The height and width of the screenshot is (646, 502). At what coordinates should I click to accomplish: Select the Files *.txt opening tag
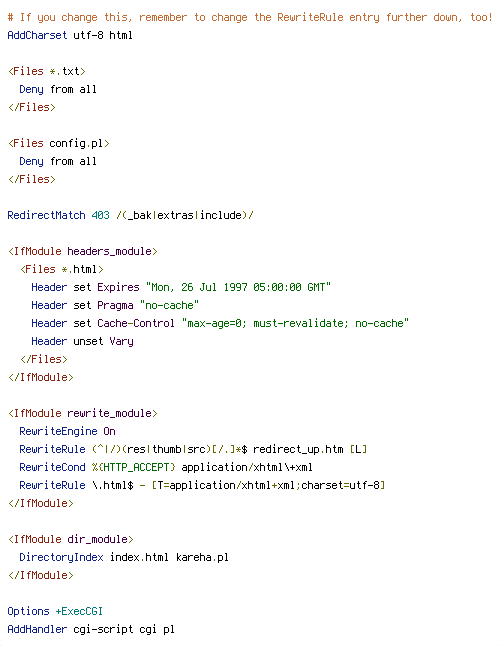pos(47,71)
